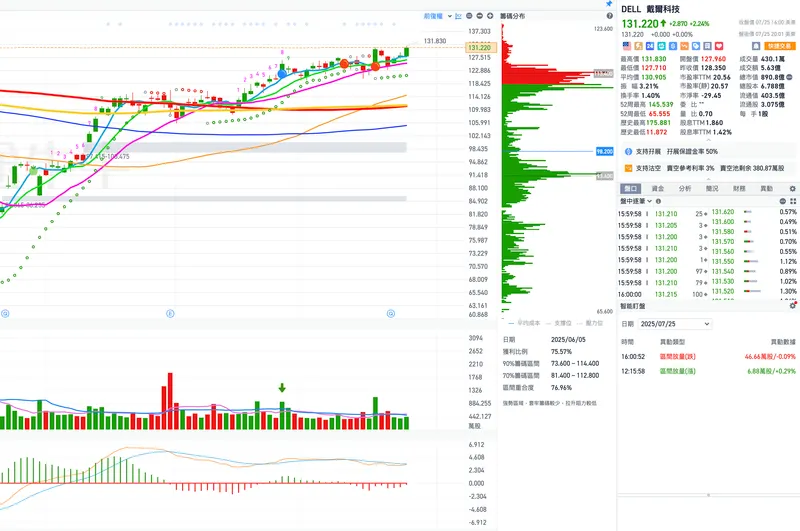Click the orange trend chart icon
Screen dimensions: 800x531
[x=684, y=46]
